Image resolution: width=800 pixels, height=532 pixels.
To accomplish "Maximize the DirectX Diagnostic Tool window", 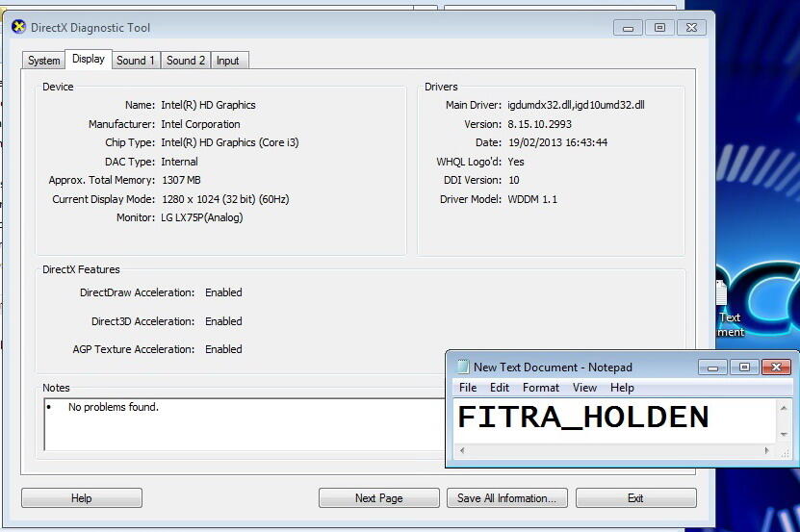I will click(x=659, y=28).
